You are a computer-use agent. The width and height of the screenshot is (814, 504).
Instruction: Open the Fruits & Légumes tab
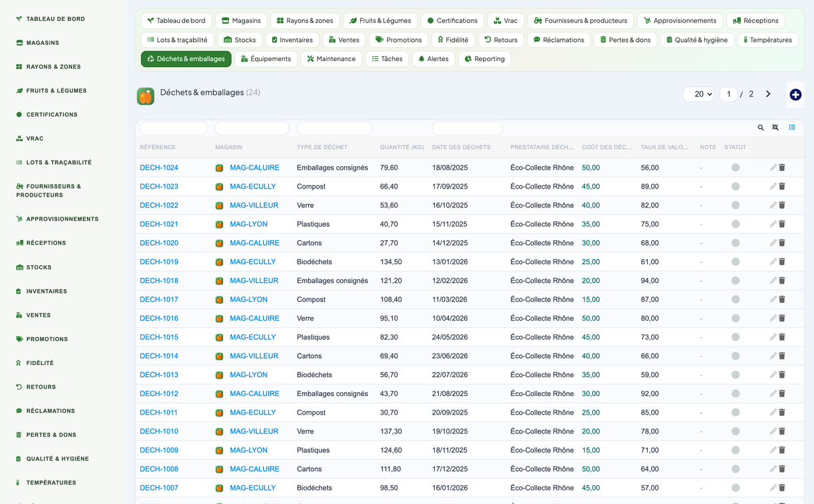click(380, 21)
